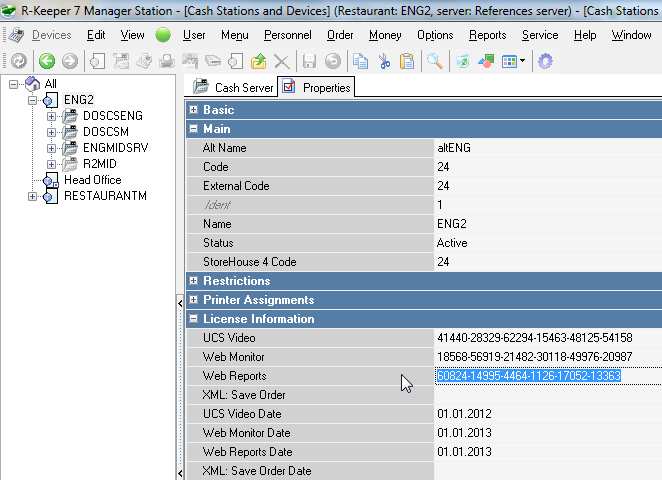Open the View menu
Screen dimensions: 662x480
tap(132, 35)
